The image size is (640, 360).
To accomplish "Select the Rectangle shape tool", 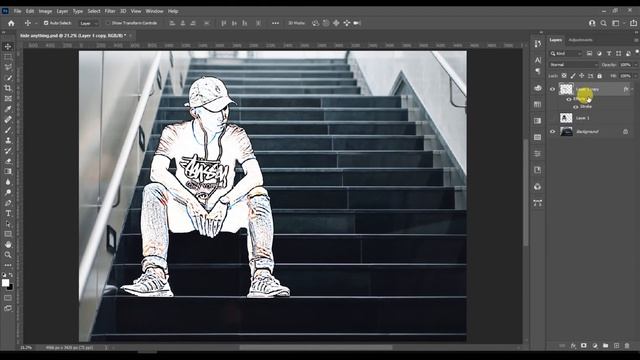I will [8, 234].
